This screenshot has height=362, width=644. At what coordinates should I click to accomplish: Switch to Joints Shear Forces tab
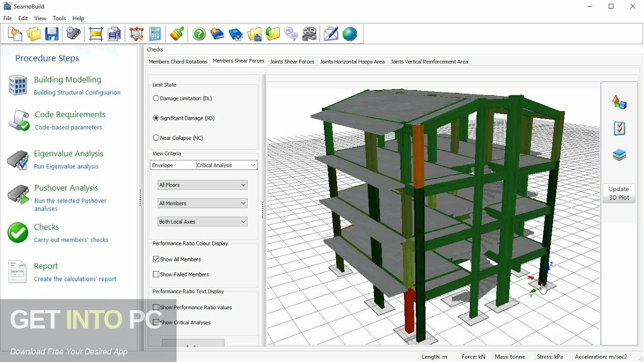tap(292, 62)
